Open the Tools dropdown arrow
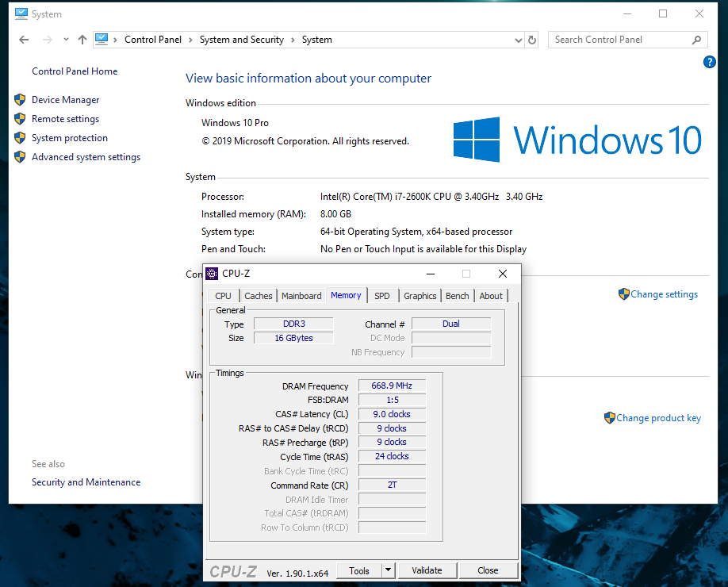This screenshot has width=728, height=587. click(388, 570)
